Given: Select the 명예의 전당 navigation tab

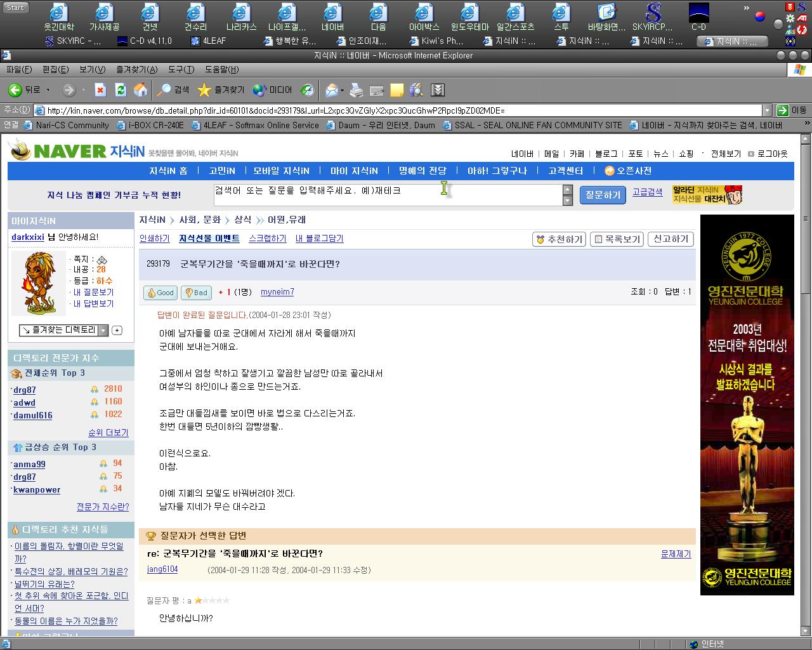Looking at the screenshot, I should (x=422, y=171).
